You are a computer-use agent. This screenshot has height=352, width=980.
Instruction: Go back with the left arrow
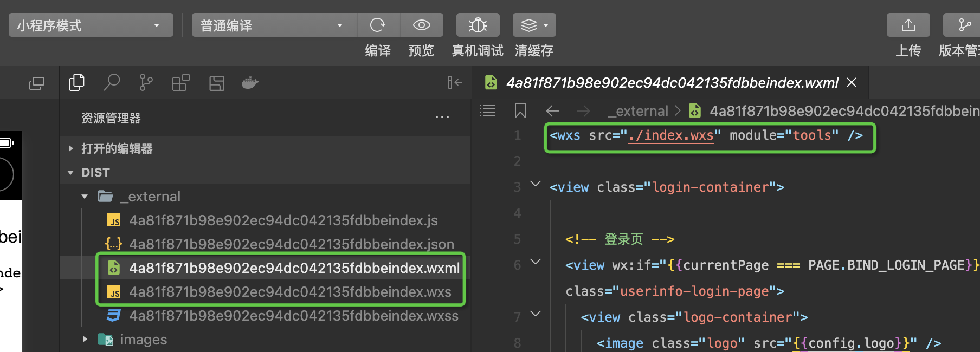point(553,111)
